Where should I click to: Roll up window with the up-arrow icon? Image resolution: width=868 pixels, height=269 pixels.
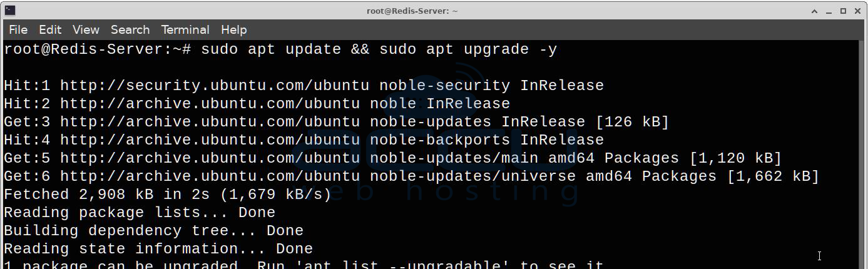[815, 11]
